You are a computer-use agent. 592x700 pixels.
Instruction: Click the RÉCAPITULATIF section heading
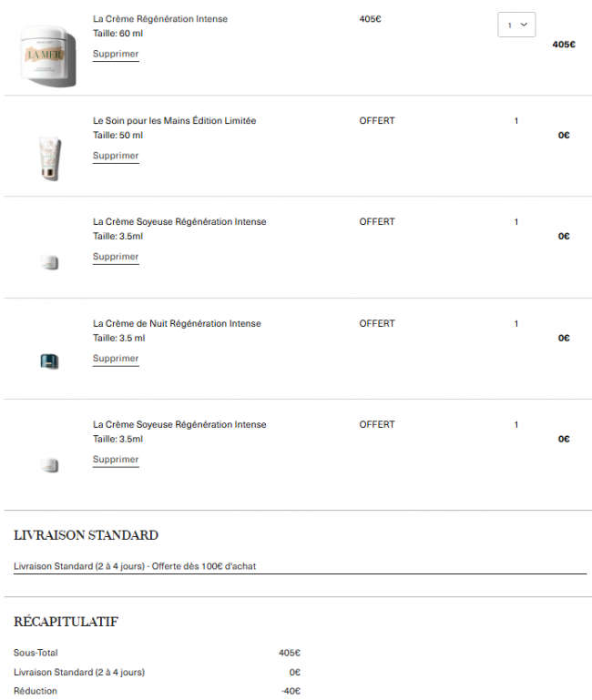click(x=66, y=622)
